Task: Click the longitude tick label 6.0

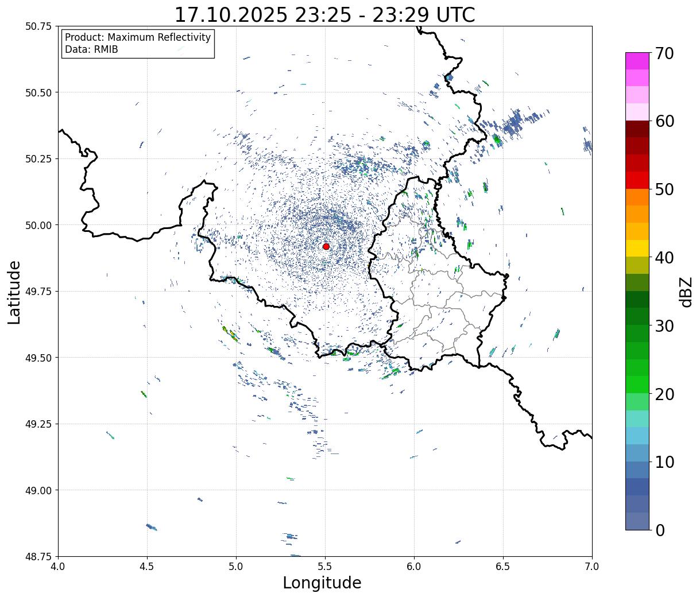Action: tap(414, 567)
